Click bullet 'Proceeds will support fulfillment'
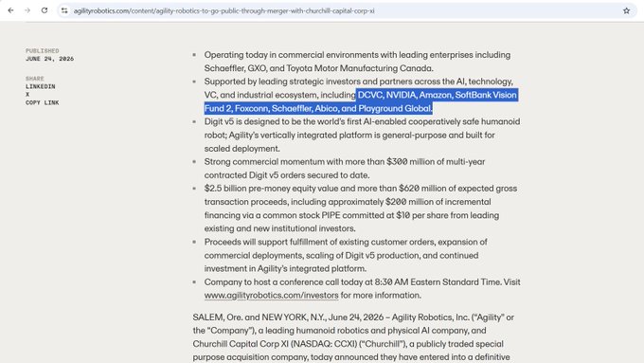Viewport: 644px width, 363px height. tap(346, 255)
